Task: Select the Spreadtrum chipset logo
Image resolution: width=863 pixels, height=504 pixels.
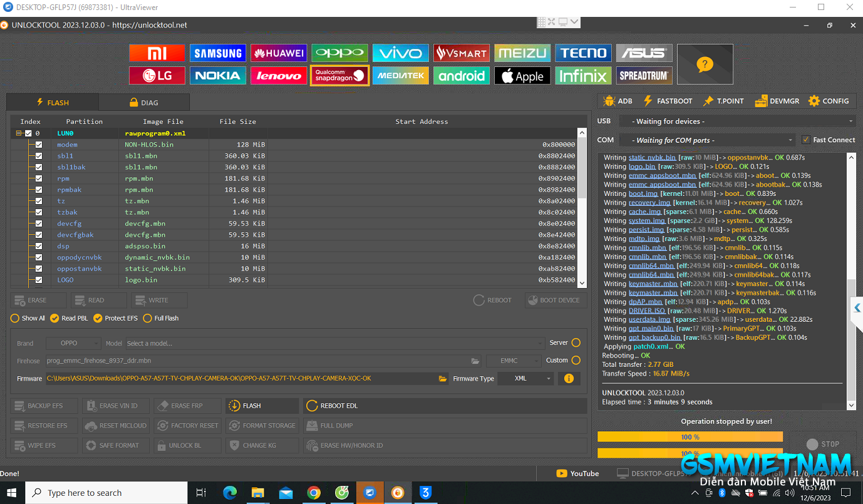Action: [644, 76]
